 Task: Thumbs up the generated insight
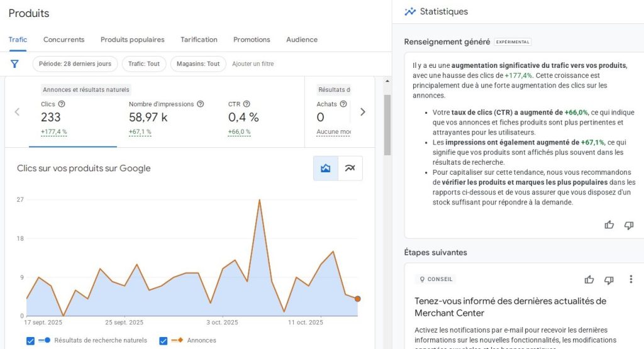tap(609, 225)
